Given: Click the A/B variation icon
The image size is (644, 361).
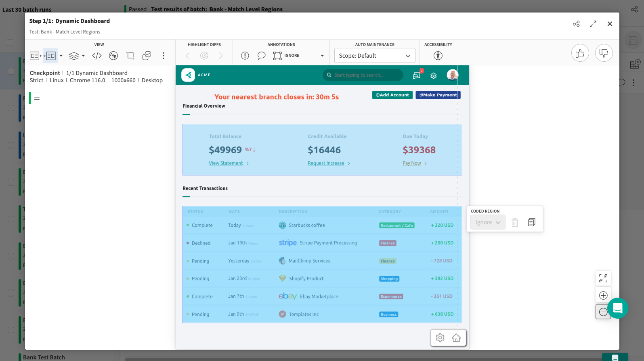Looking at the screenshot, I should 113,56.
